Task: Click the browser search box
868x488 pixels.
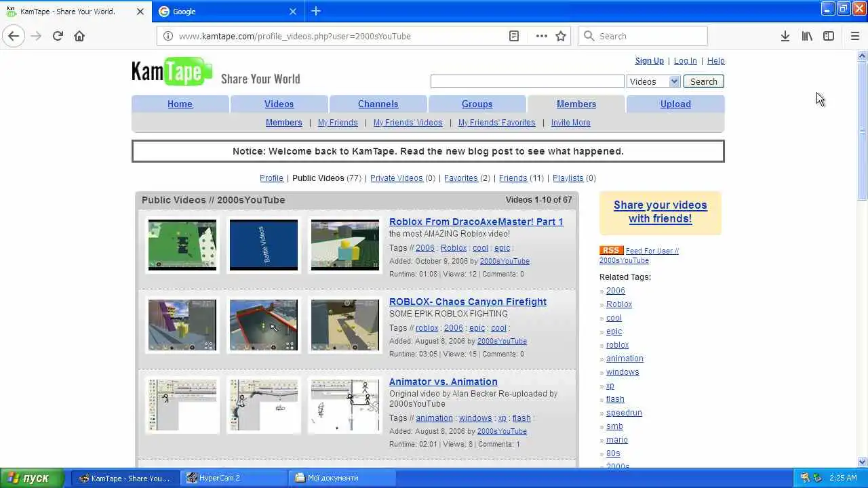Action: click(643, 36)
